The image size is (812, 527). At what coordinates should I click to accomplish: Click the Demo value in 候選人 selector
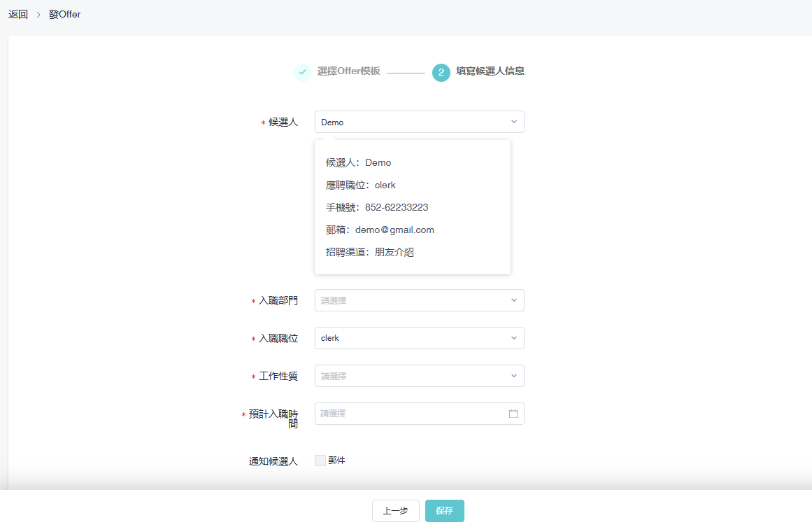click(x=333, y=122)
